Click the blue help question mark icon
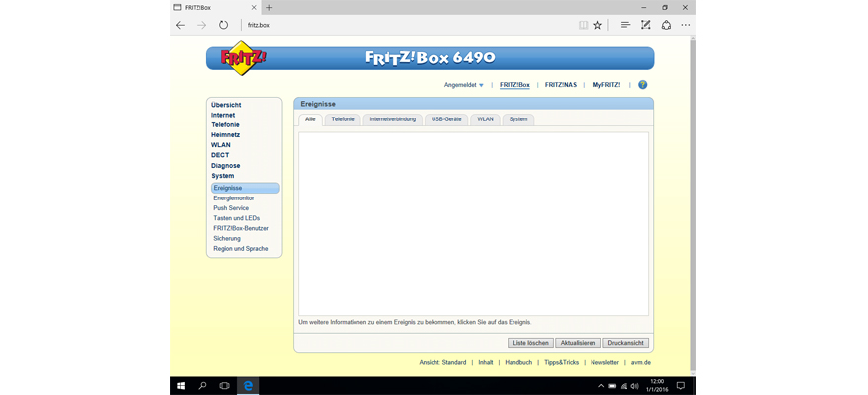 642,85
